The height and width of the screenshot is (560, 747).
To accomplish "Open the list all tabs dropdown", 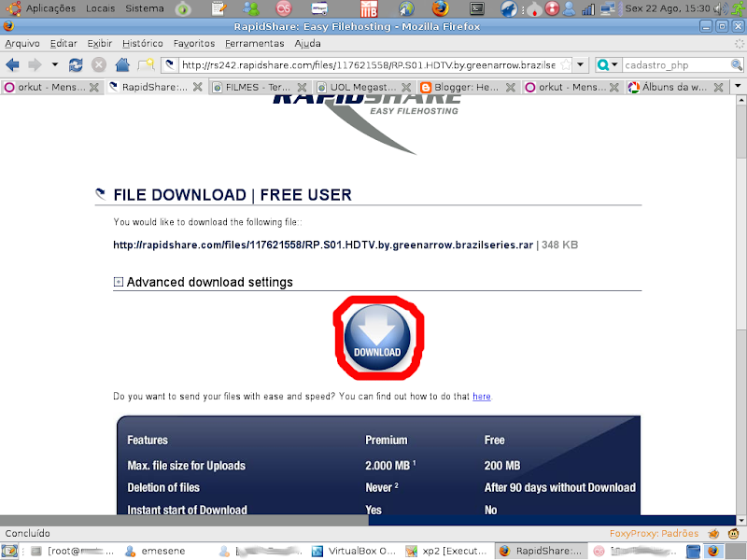I will coord(738,87).
